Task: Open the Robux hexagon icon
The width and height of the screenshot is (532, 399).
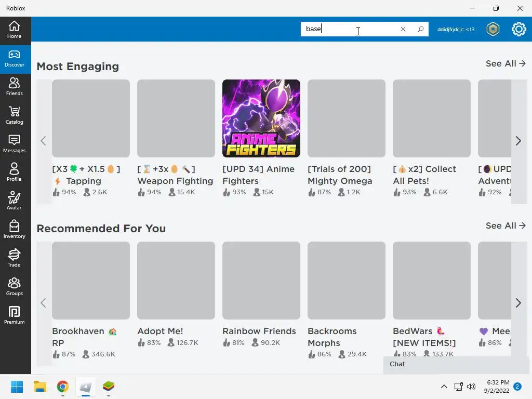Action: [493, 29]
